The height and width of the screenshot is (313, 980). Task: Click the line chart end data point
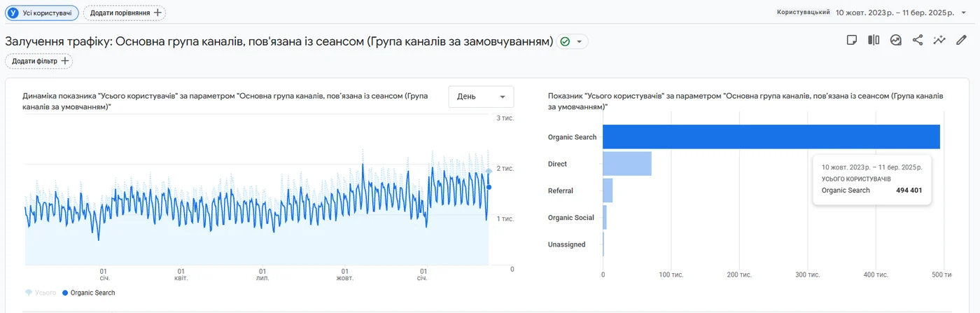pyautogui.click(x=489, y=187)
